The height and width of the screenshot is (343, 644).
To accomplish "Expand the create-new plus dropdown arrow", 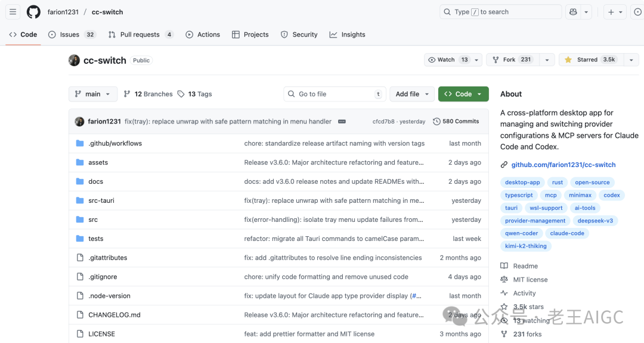I will pyautogui.click(x=621, y=12).
